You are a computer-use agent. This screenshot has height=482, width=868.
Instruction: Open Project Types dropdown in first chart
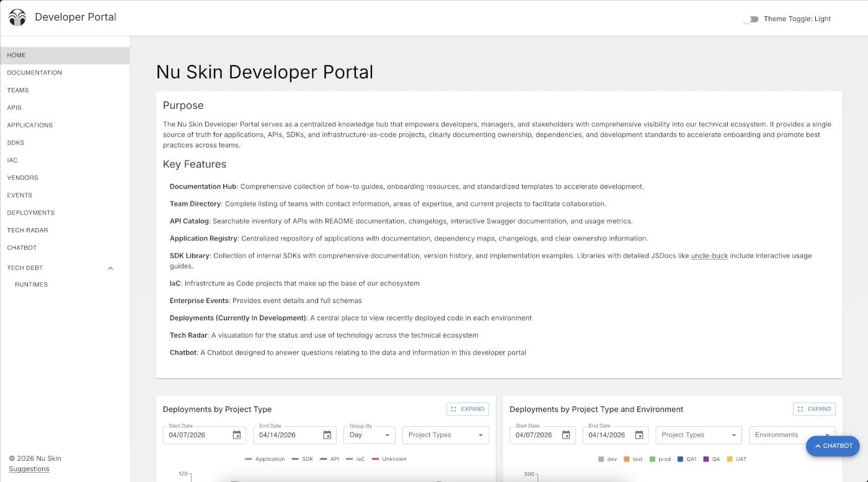click(446, 435)
